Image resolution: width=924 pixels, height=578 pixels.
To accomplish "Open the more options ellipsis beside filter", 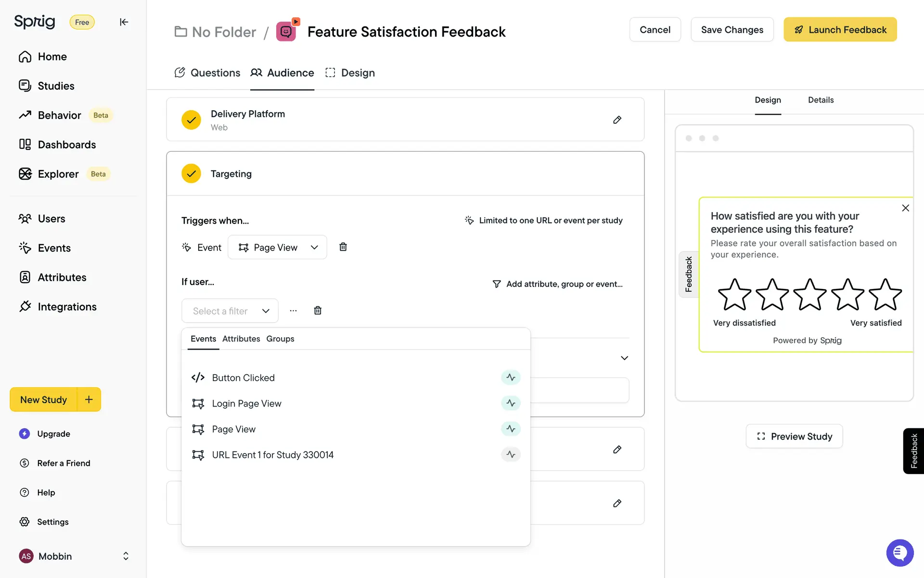I will (293, 311).
